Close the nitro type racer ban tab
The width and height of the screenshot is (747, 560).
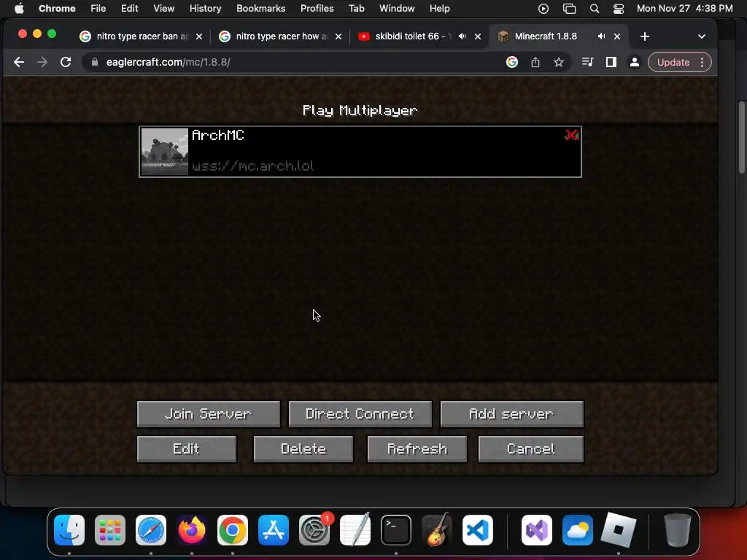pos(199,36)
